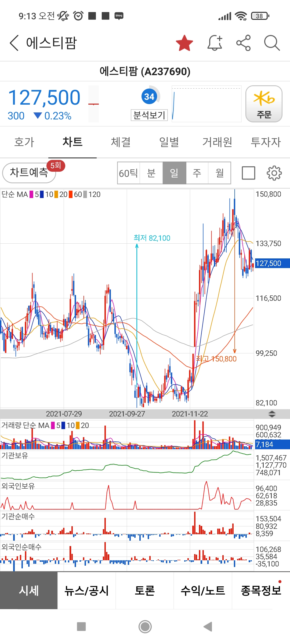Tap the square fullscreen chart icon
This screenshot has height=644, width=290.
[x=248, y=173]
